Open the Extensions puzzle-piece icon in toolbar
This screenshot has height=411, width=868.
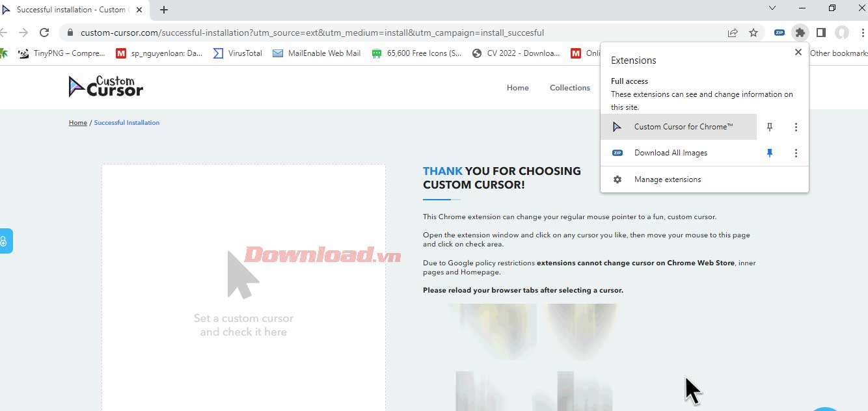pyautogui.click(x=800, y=33)
